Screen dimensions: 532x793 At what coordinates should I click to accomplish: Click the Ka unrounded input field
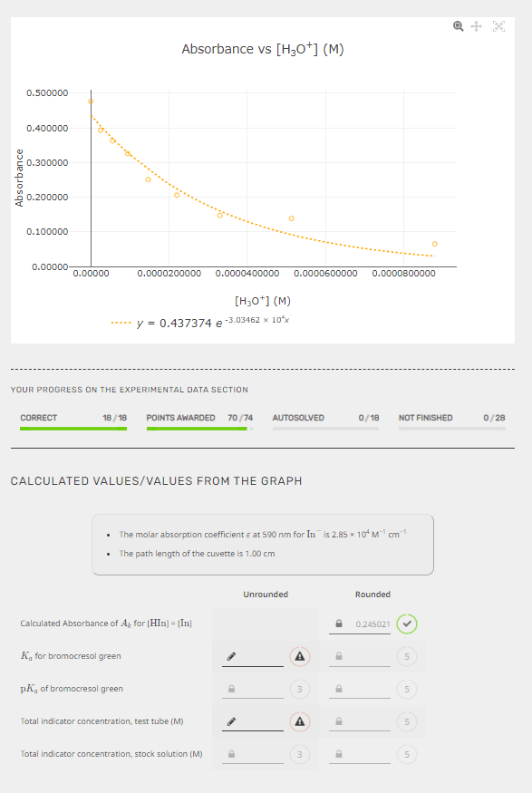[x=253, y=656]
